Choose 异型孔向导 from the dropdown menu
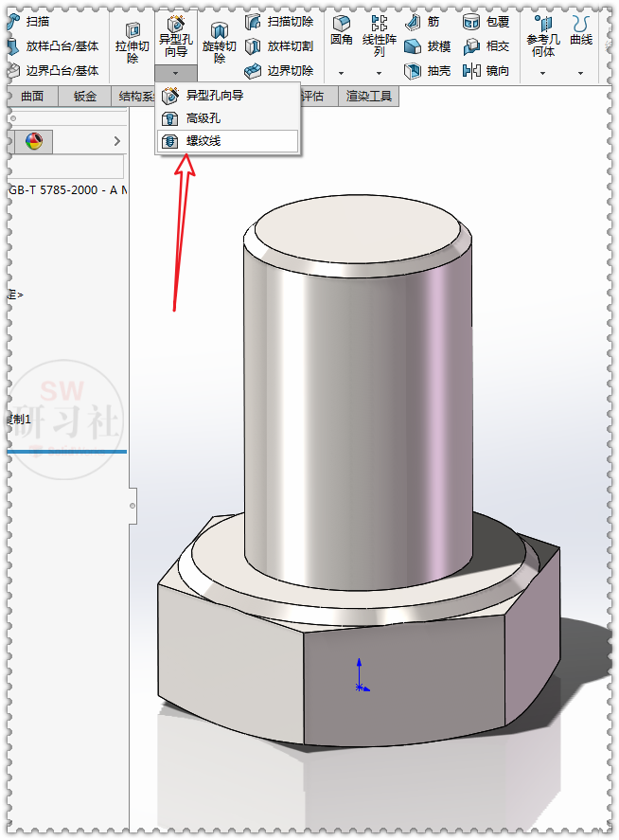 tap(227, 96)
